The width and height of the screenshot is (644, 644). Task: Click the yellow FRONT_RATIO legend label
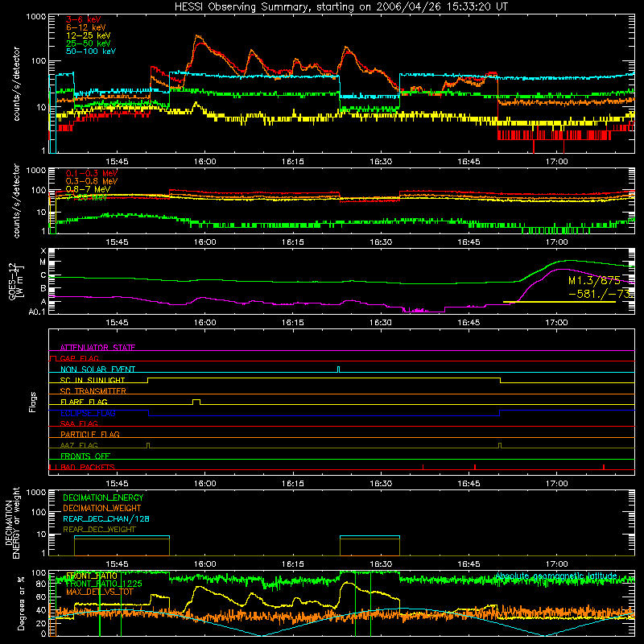click(x=92, y=576)
